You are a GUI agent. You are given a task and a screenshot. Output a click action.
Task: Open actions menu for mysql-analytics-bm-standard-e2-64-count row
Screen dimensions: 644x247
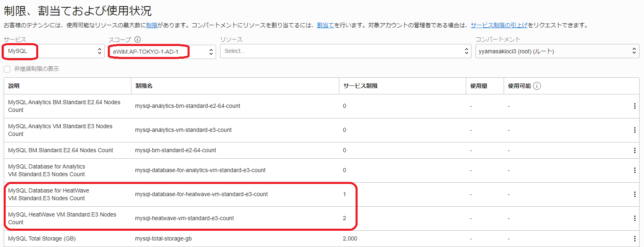click(x=634, y=106)
